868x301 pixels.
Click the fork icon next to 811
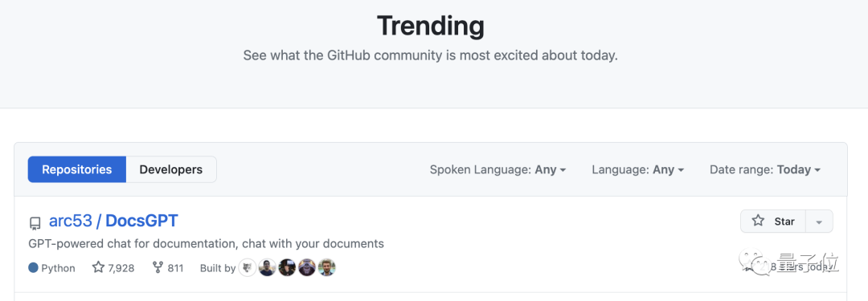tap(158, 268)
